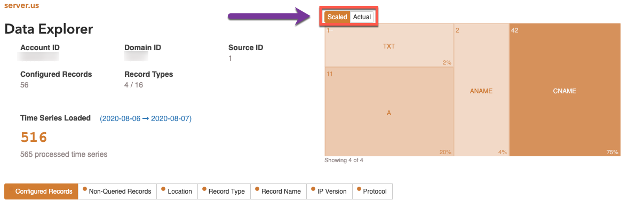Switch treemap to Actual view
Image resolution: width=644 pixels, height=208 pixels.
coord(362,17)
